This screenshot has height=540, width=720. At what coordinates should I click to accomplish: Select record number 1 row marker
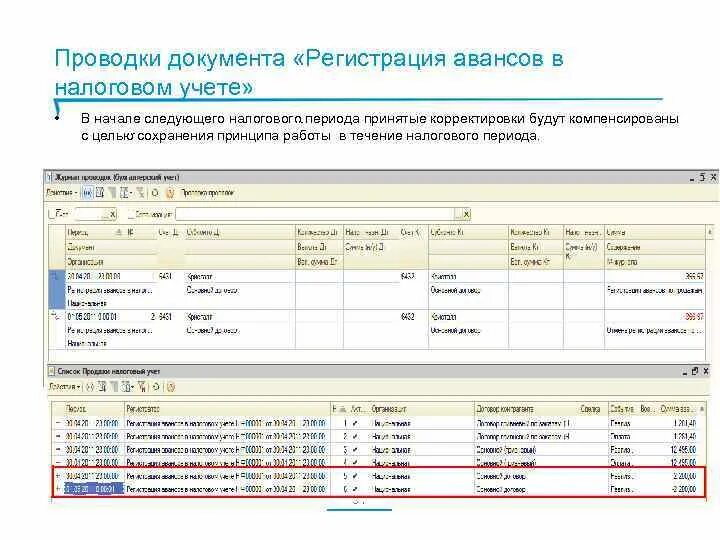tap(58, 423)
